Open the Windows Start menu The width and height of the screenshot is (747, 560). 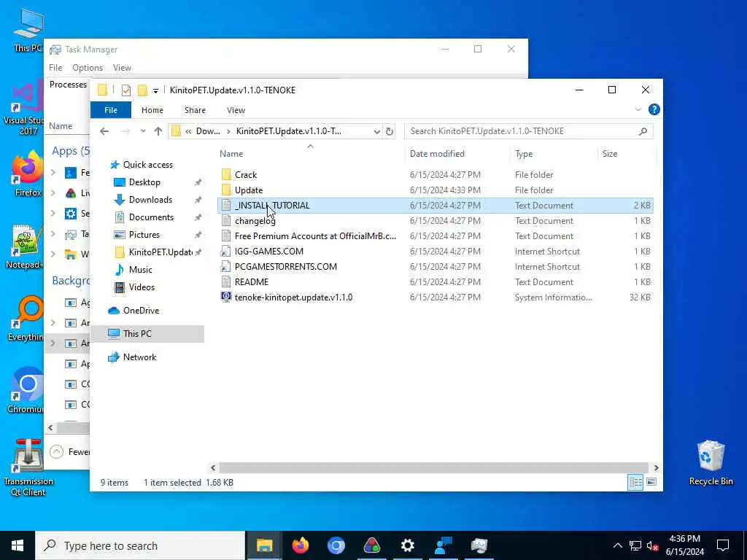(x=18, y=545)
